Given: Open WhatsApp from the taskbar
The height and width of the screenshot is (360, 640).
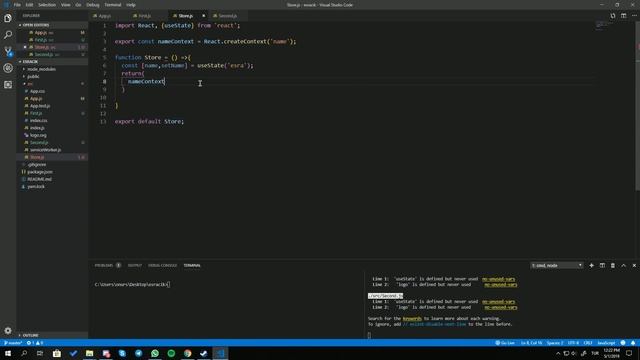Looking at the screenshot, I should click(x=155, y=353).
